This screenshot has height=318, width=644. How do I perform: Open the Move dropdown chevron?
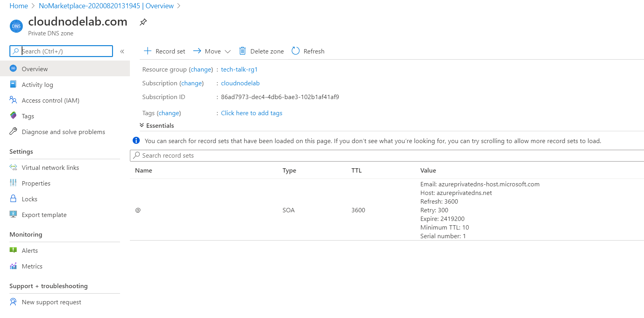tap(228, 51)
